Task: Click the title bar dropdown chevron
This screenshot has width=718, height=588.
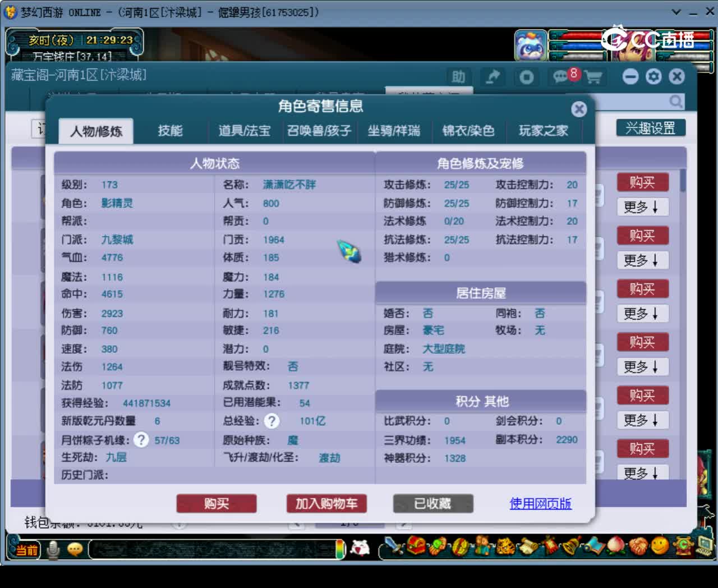Action: 676,12
